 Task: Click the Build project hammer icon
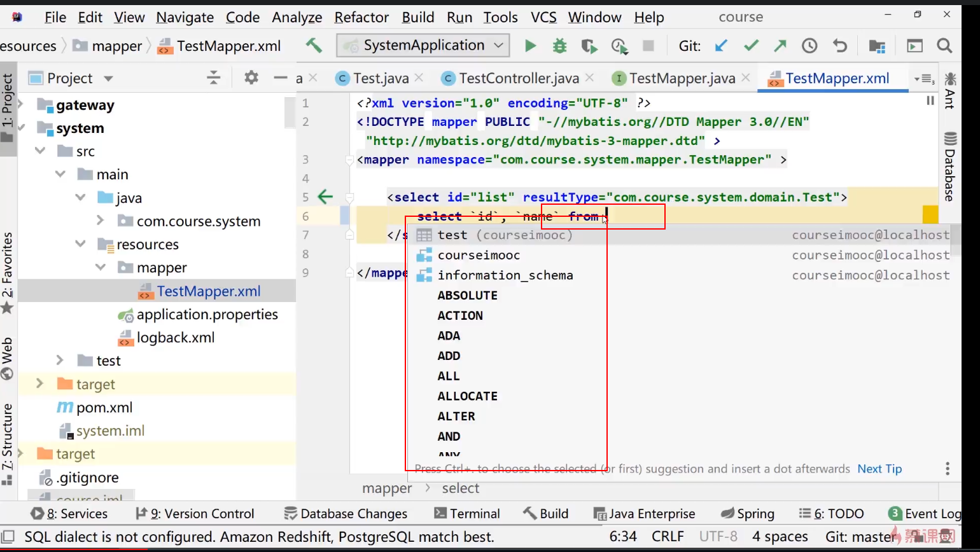click(x=314, y=45)
